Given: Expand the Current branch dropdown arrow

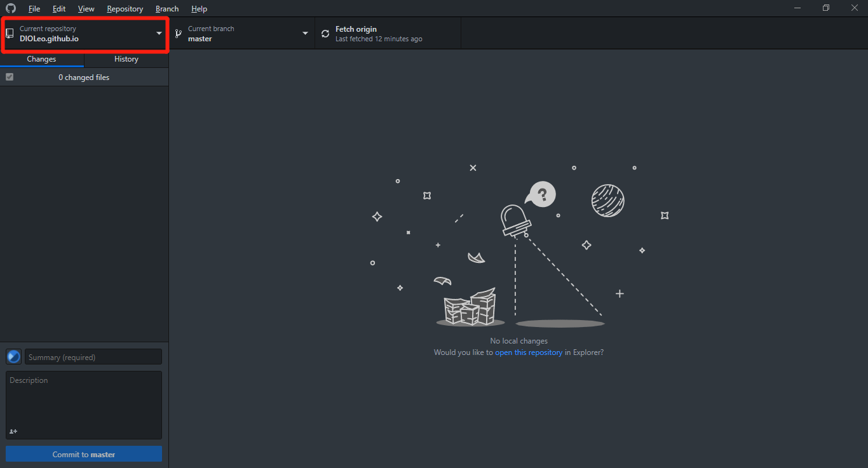Looking at the screenshot, I should tap(305, 34).
